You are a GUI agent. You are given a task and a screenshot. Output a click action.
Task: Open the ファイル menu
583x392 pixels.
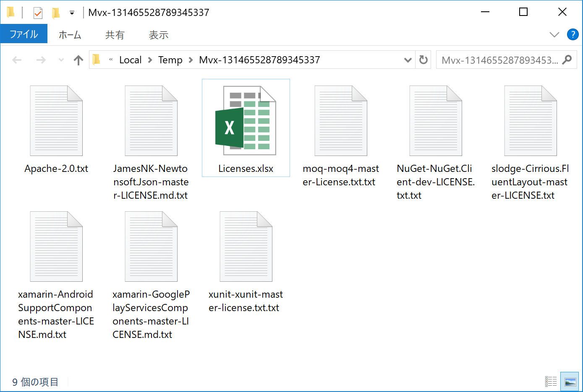[24, 34]
